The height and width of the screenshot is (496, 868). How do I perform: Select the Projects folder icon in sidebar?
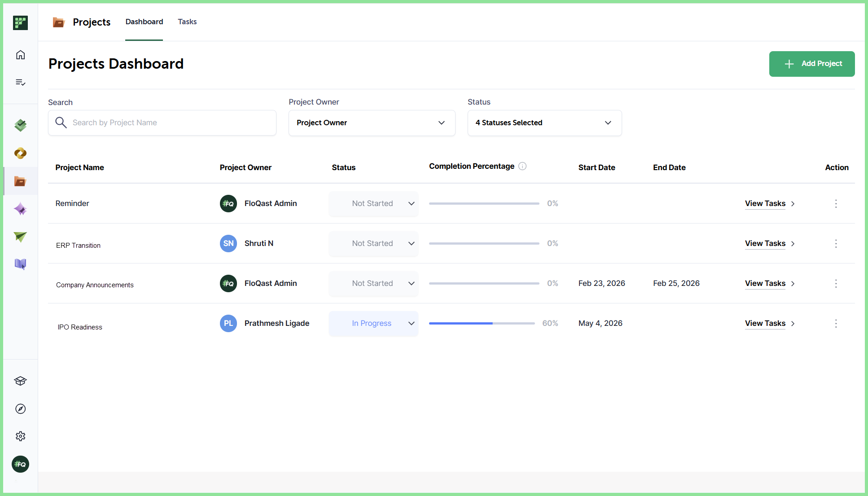coord(20,181)
